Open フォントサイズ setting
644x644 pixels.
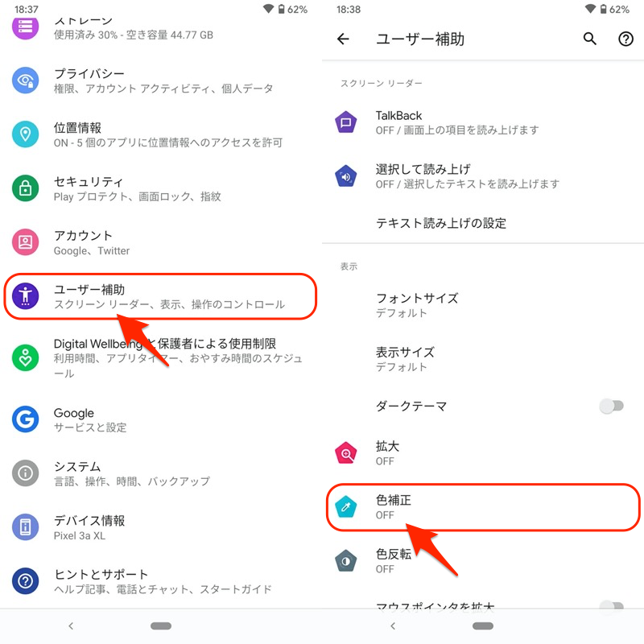[483, 305]
